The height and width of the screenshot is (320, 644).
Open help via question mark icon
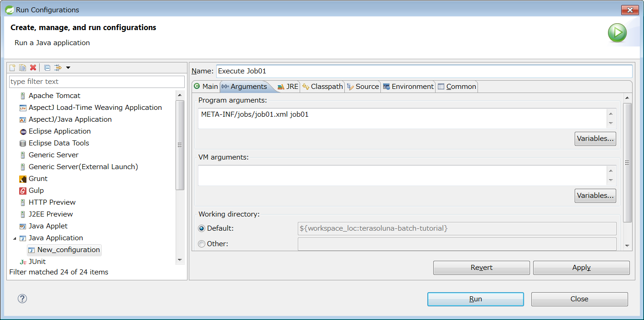coord(22,299)
